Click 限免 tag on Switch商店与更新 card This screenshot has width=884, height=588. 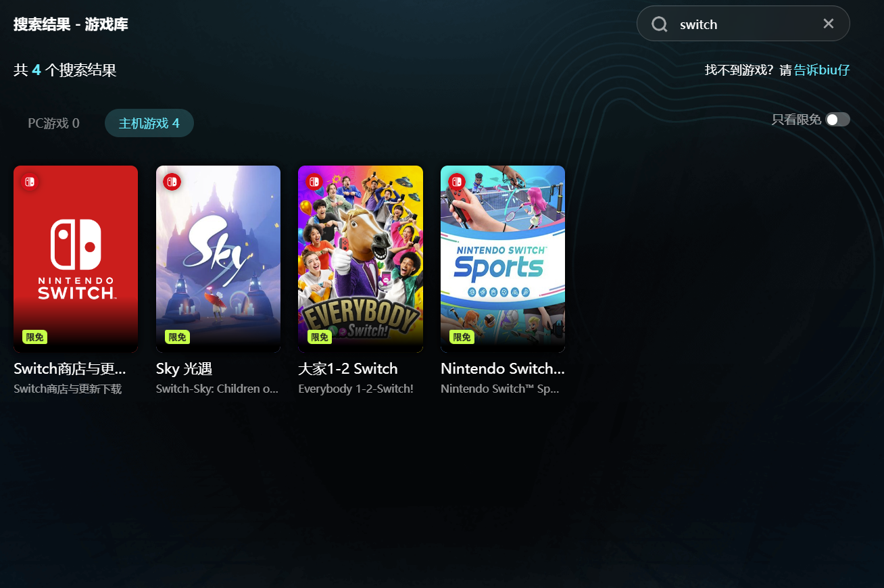(34, 337)
